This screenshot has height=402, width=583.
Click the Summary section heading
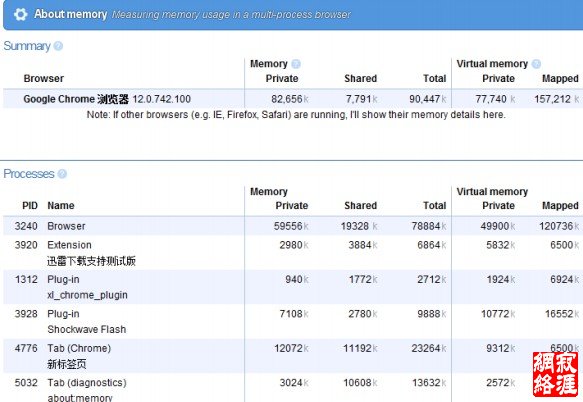click(x=27, y=46)
